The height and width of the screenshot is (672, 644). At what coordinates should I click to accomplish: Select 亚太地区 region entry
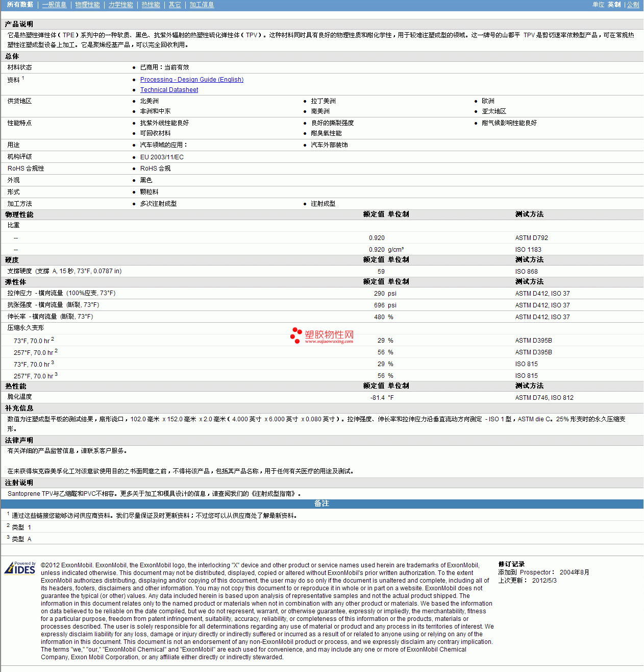click(494, 111)
